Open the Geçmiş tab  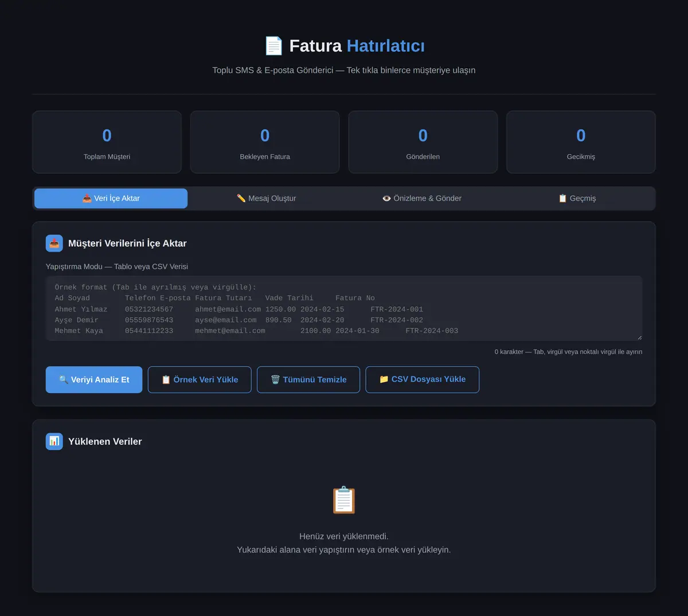[577, 198]
